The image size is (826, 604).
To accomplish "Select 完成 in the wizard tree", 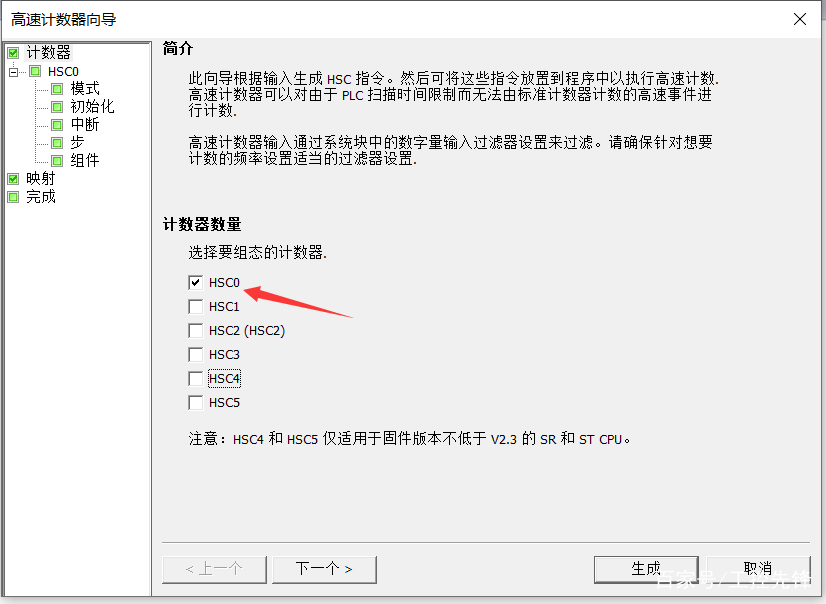I will coord(41,197).
